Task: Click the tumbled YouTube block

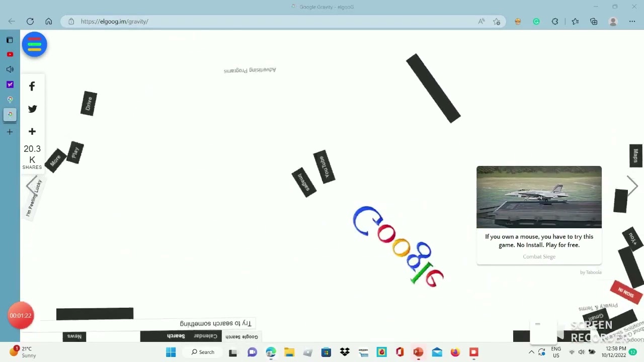Action: tap(324, 166)
